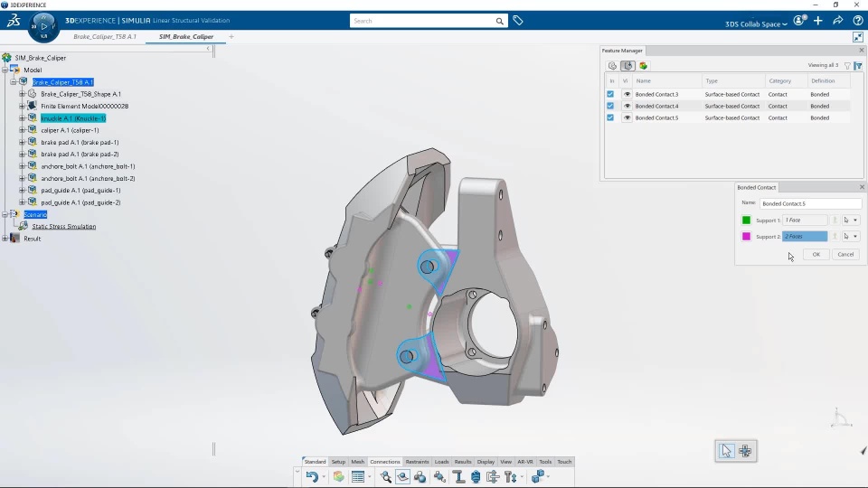Open the 3DS Collab Space dropdown

point(756,23)
